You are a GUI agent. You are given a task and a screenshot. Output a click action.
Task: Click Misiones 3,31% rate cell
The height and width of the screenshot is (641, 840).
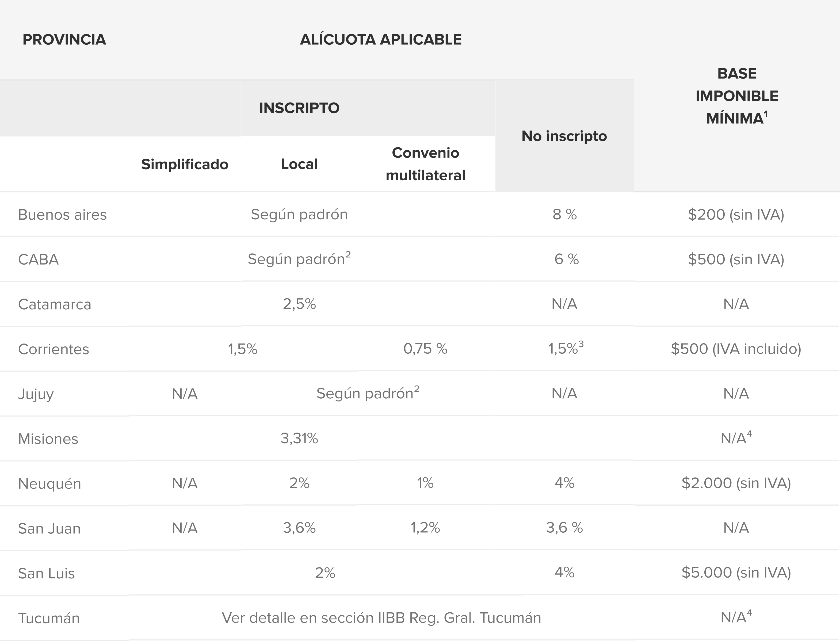point(299,438)
